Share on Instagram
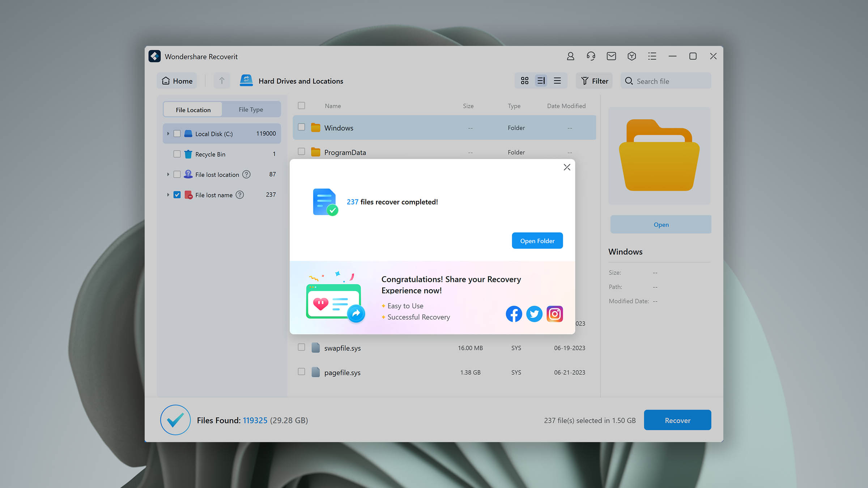This screenshot has width=868, height=488. click(555, 314)
